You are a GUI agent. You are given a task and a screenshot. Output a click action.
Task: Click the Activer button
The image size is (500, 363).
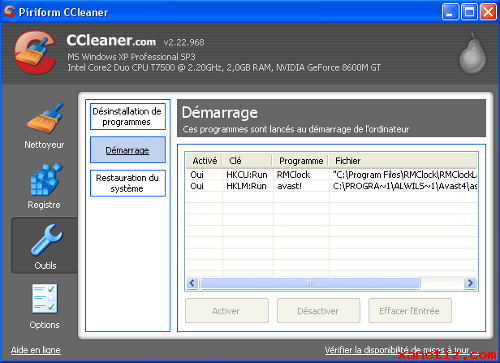click(x=227, y=311)
